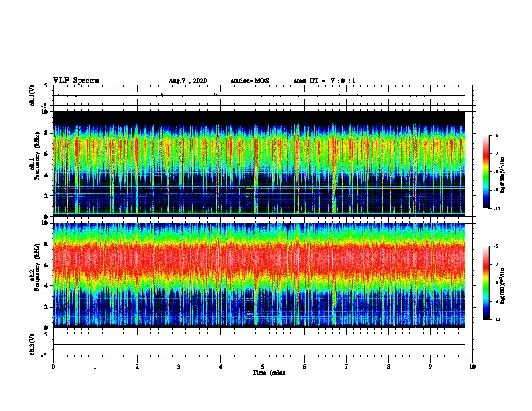Click the "-6" label on ch.2 color bar
The height and width of the screenshot is (411, 532).
(496, 246)
